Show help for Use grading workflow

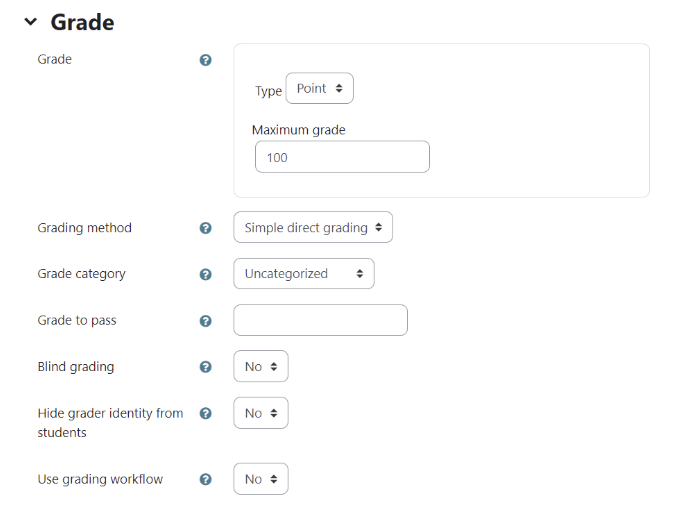[206, 479]
